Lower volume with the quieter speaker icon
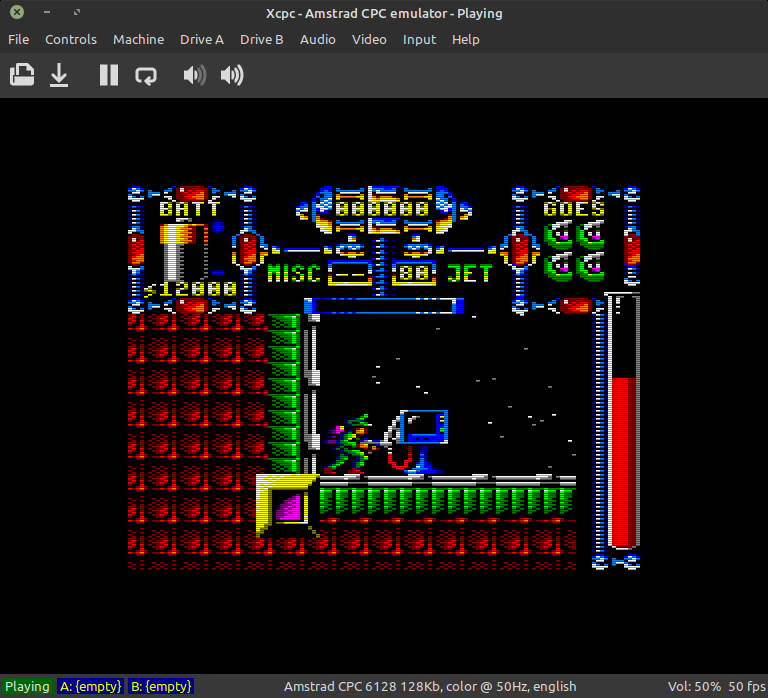This screenshot has width=768, height=698. [194, 75]
